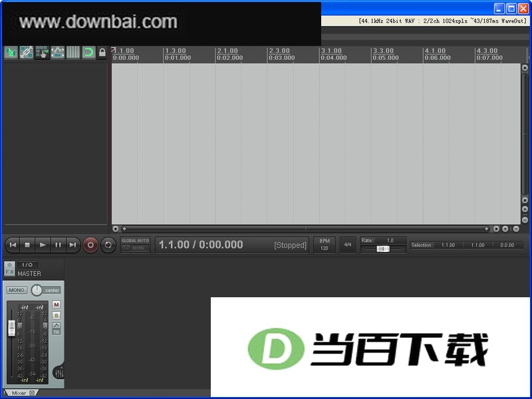
Task: Click the master envelope button above TR
Action: [x=57, y=325]
